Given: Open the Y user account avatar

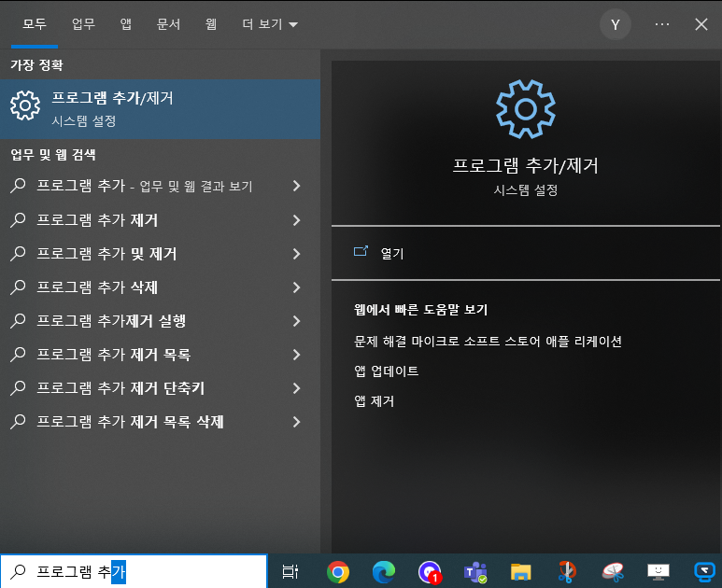Looking at the screenshot, I should (x=616, y=24).
